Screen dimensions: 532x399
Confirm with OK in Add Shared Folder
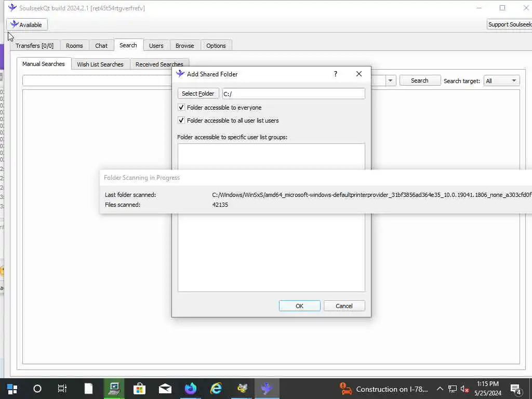300,305
